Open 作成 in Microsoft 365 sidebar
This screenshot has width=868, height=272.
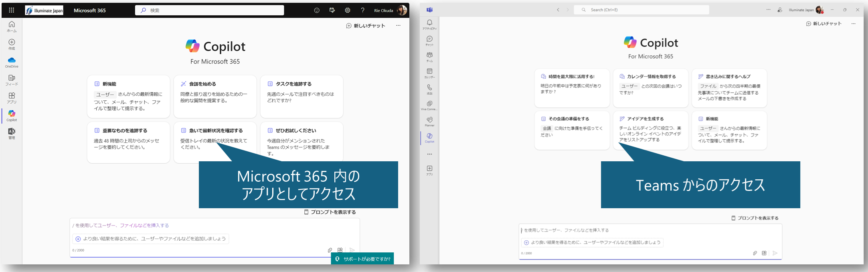pos(12,45)
